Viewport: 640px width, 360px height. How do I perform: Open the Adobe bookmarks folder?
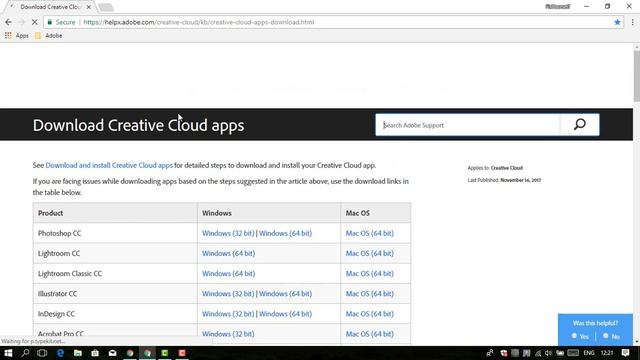click(x=49, y=36)
